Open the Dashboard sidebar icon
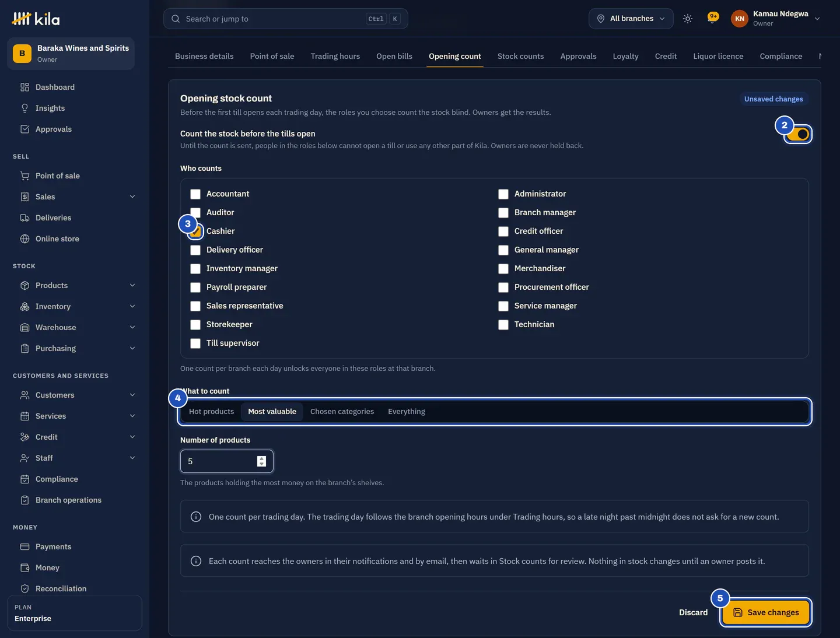Screen dimensions: 840x638 pos(24,87)
